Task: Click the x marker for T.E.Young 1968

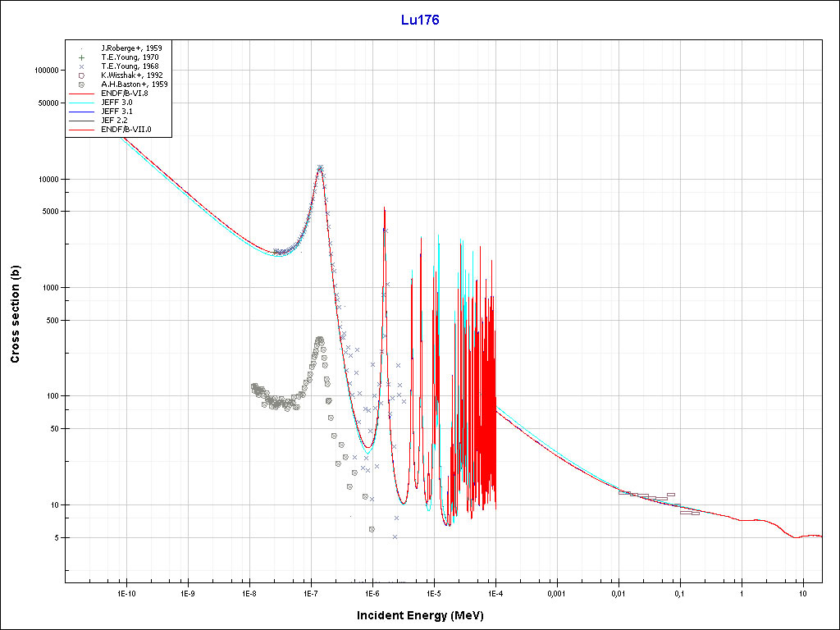Action: (81, 66)
